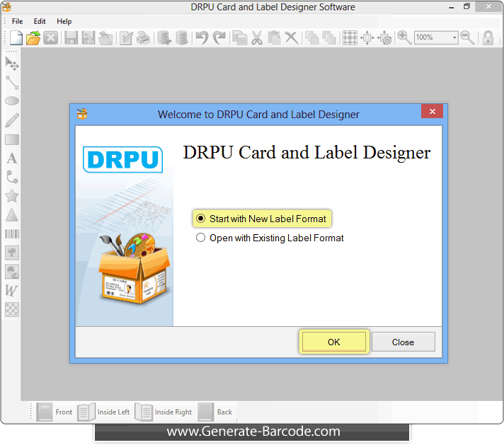Click the gray close-document X icon in toolbar

point(51,37)
